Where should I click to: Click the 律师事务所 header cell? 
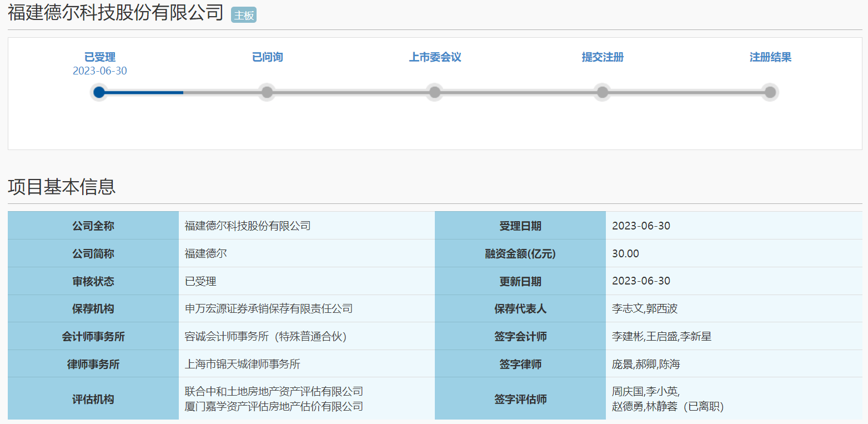pos(93,364)
